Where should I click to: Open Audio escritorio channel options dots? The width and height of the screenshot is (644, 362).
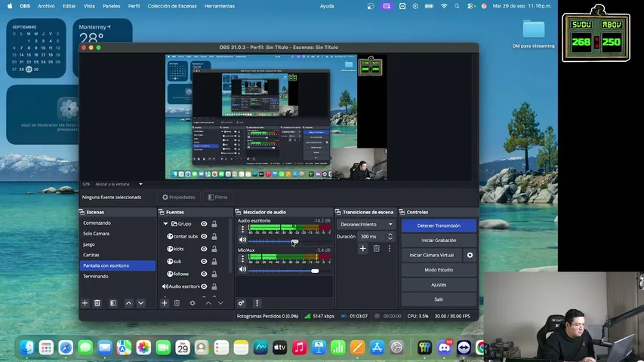242,229
